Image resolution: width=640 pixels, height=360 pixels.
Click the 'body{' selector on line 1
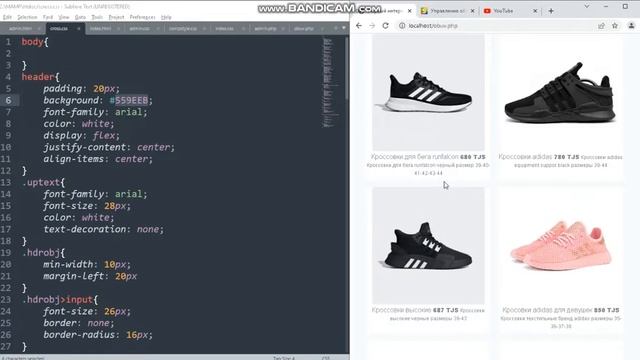point(35,42)
